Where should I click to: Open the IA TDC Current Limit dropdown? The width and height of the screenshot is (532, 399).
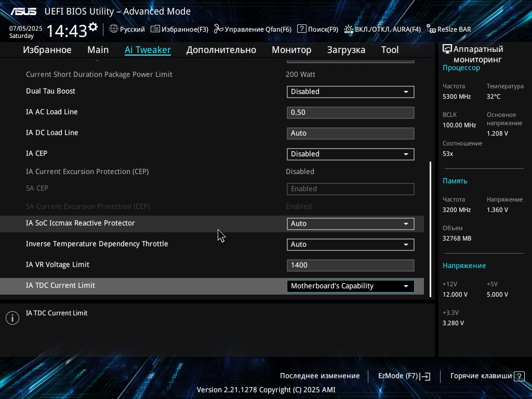351,286
